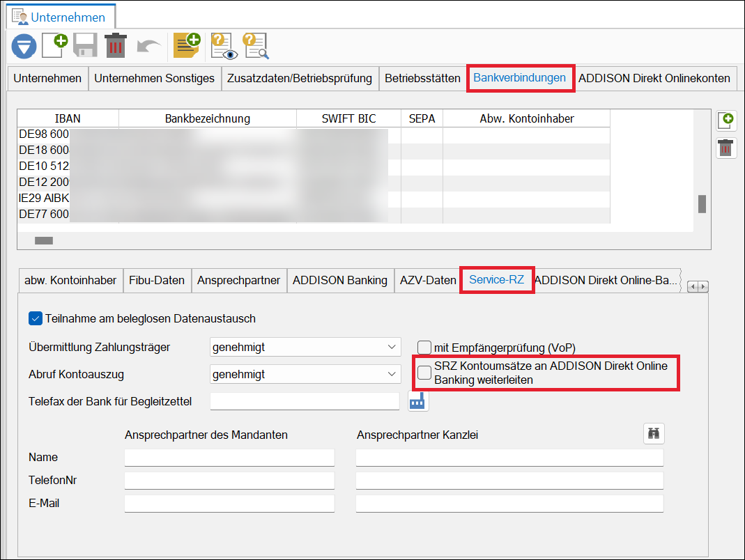The height and width of the screenshot is (560, 745).
Task: Delete record using toolbar trash icon
Action: pyautogui.click(x=116, y=45)
